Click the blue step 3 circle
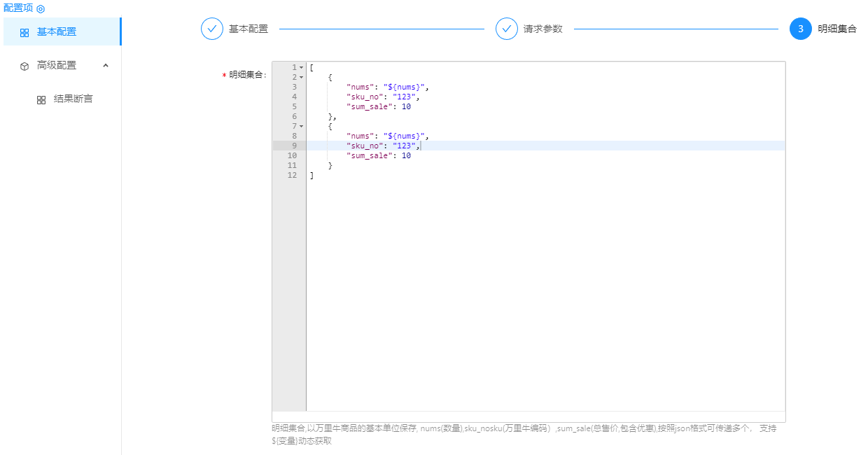 click(801, 29)
